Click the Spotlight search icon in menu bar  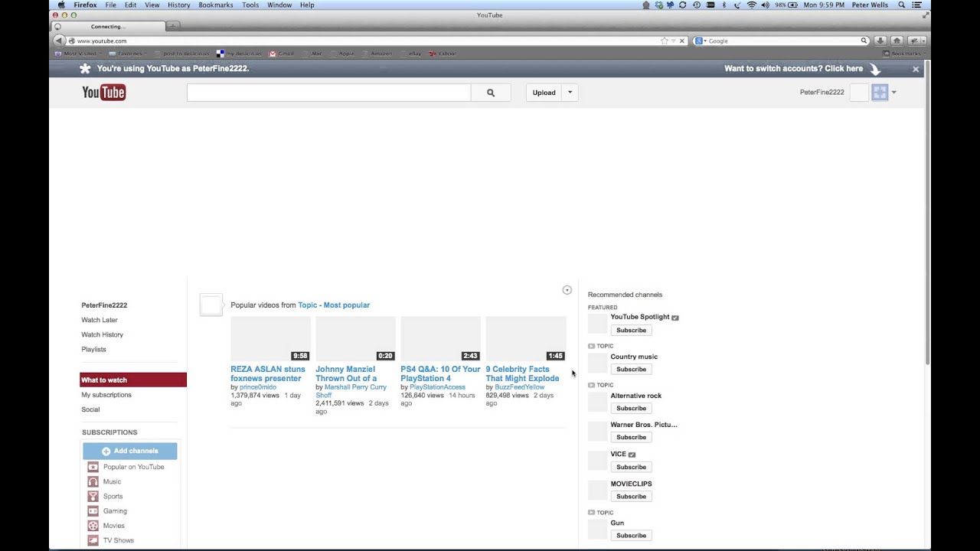(902, 5)
